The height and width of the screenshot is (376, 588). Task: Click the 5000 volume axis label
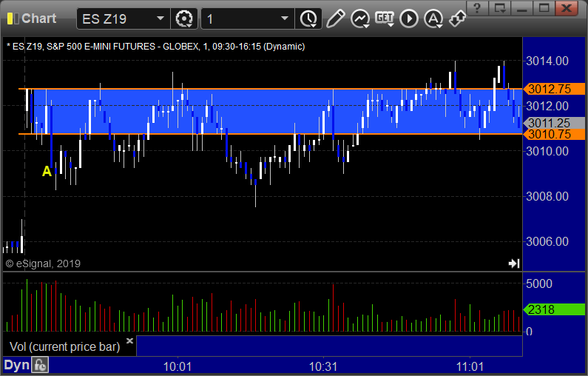coord(539,283)
